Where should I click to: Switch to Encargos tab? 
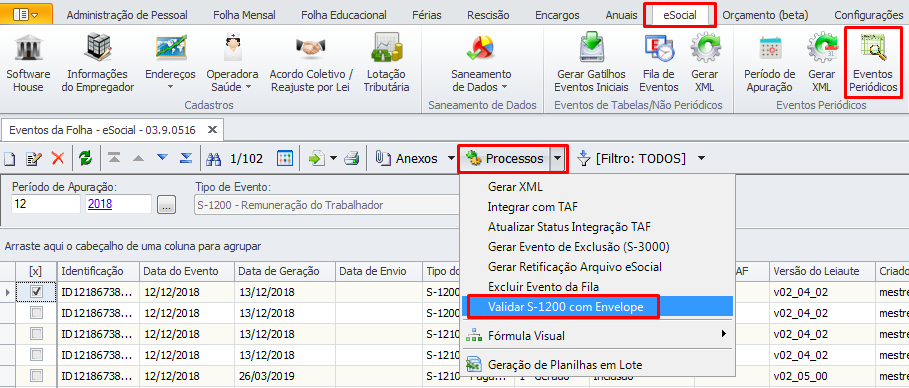point(557,15)
